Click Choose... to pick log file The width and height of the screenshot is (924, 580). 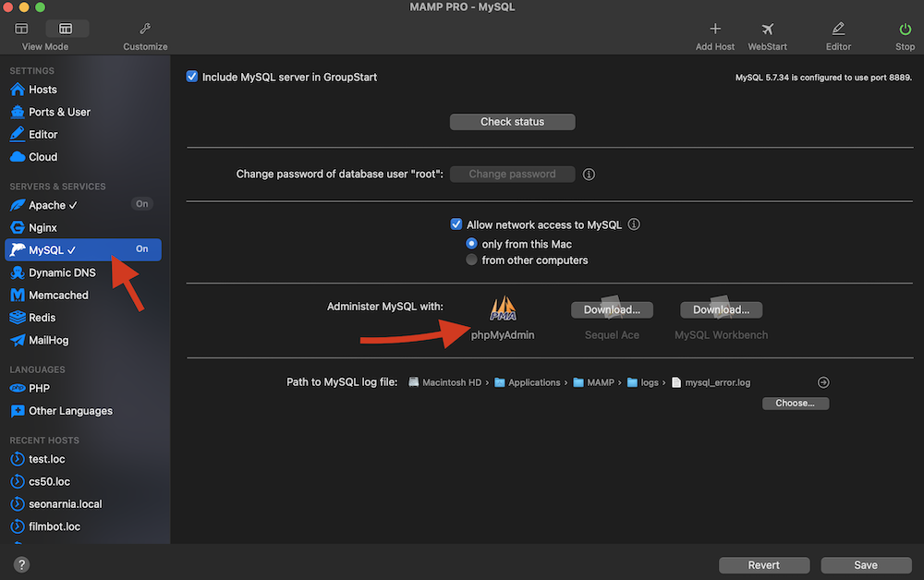click(795, 404)
